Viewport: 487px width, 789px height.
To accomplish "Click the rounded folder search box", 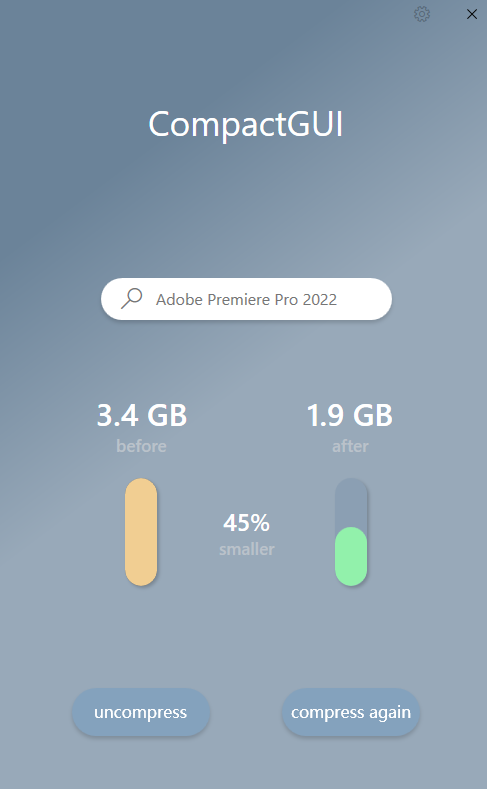I will pos(246,299).
